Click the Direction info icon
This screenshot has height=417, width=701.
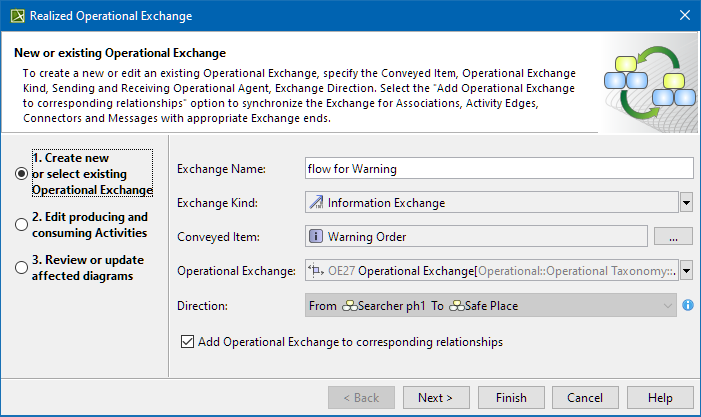click(688, 305)
